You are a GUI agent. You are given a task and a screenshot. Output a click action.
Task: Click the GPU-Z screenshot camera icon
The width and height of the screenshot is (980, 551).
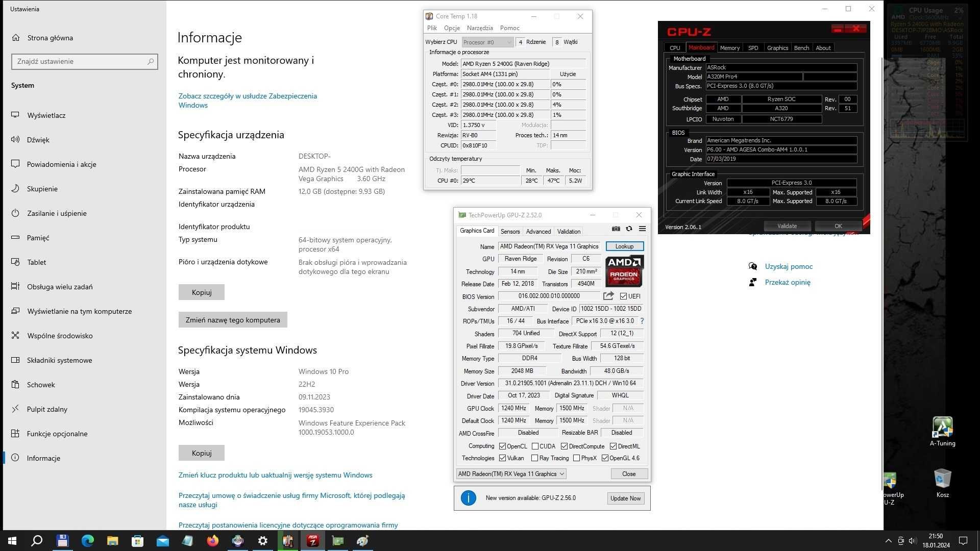(616, 229)
